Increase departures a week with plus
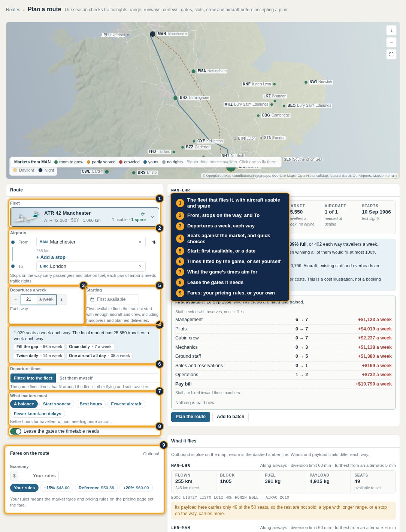The height and width of the screenshot is (532, 406). [x=61, y=300]
